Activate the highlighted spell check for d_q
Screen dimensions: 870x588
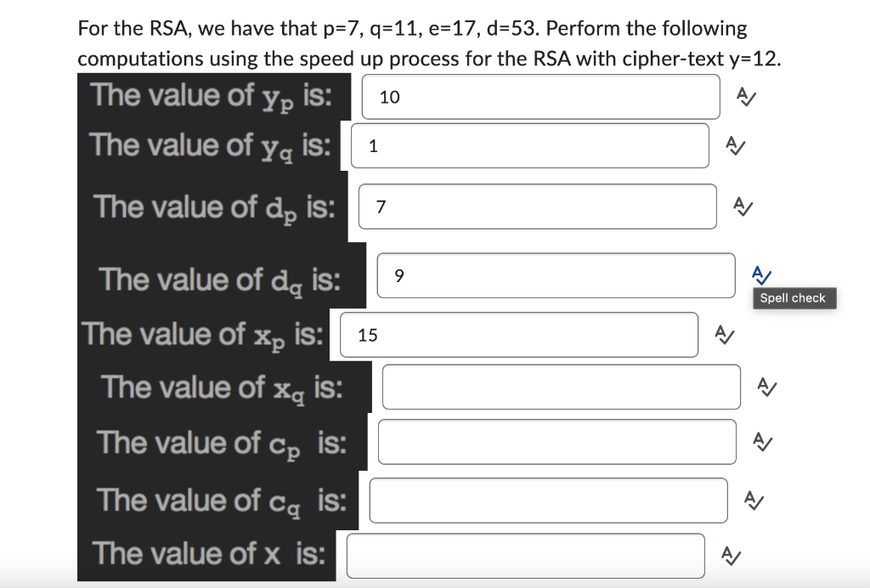pyautogui.click(x=759, y=274)
